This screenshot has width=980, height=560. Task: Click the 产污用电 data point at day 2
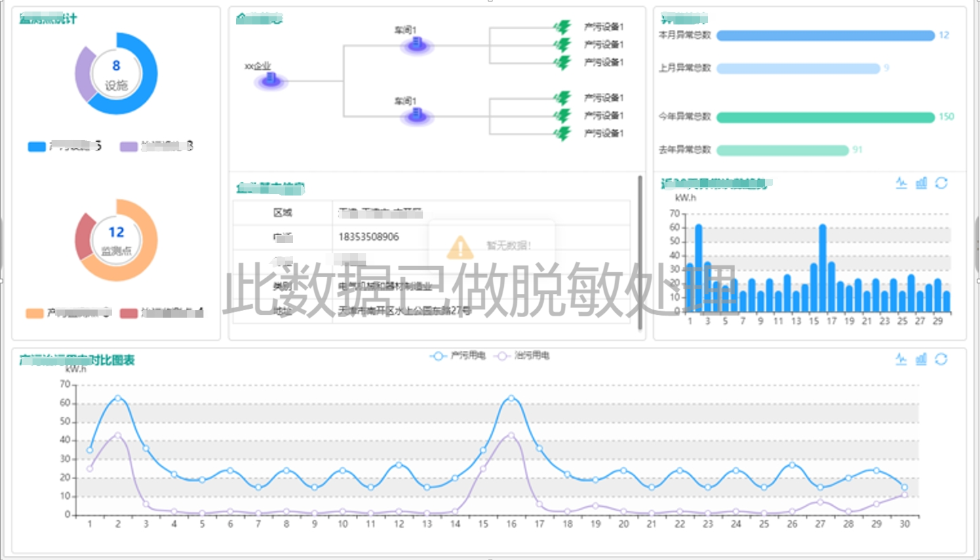pos(118,398)
